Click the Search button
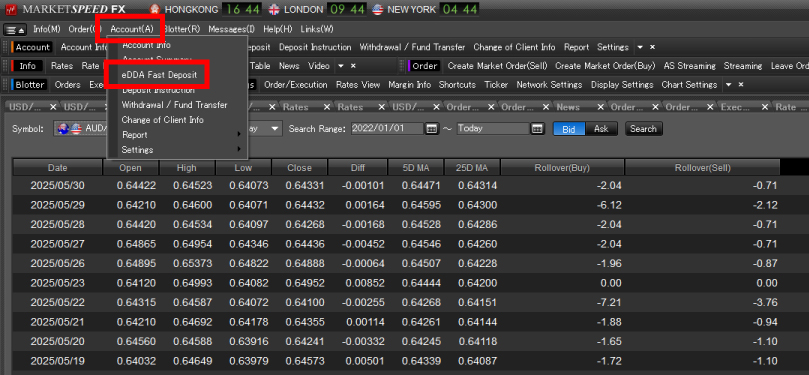 click(643, 129)
